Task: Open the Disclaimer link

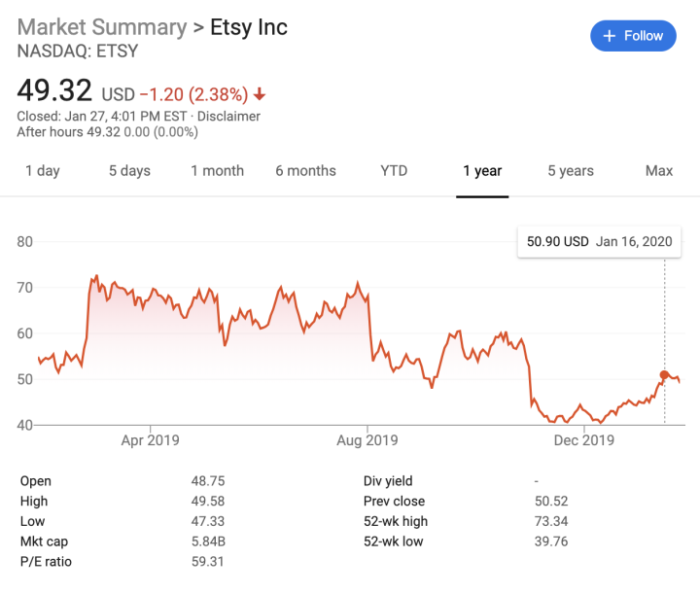Action: [x=228, y=116]
